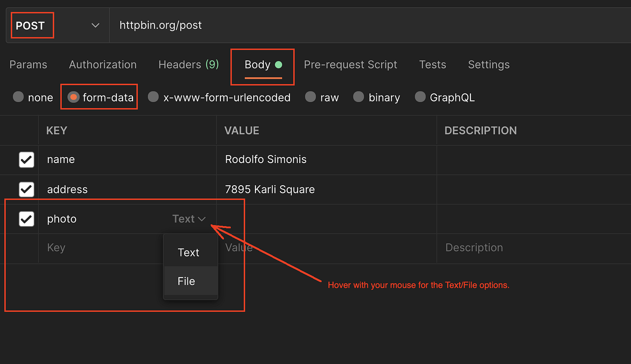Open the Text type dropdown in photo row

click(189, 219)
